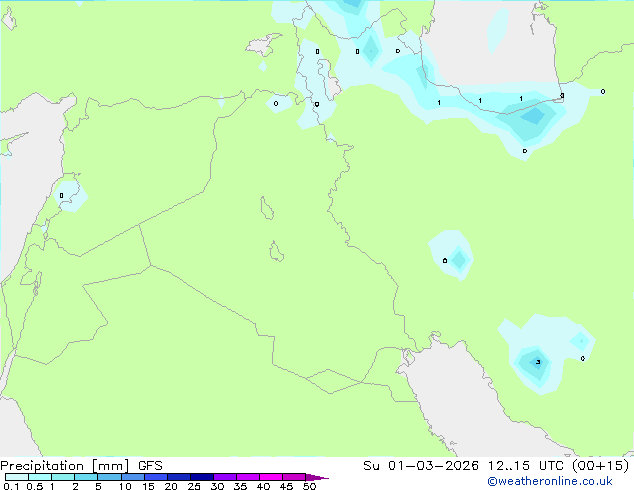634x490 pixels.
Task: Click the '20' legend tick label
Action: click(x=171, y=486)
